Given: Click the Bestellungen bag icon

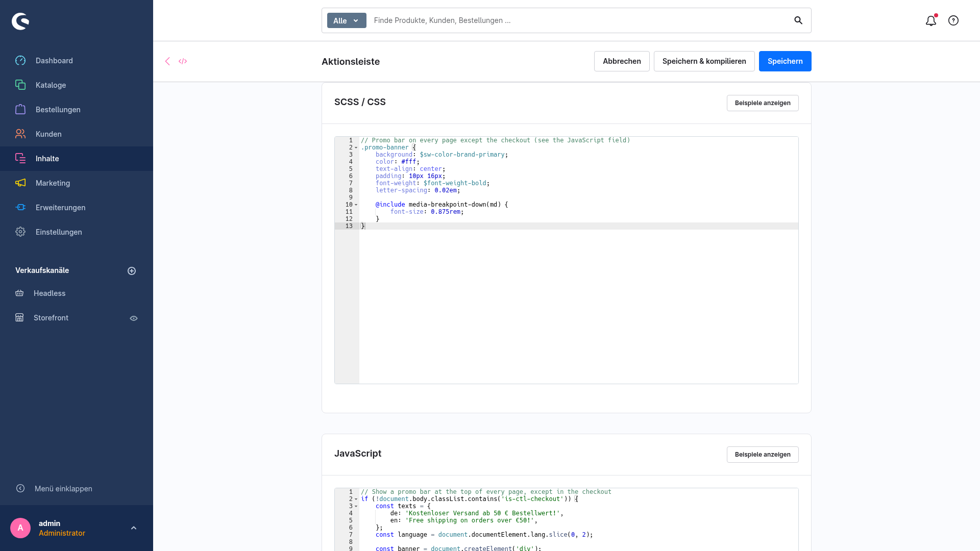Looking at the screenshot, I should tap(20, 110).
